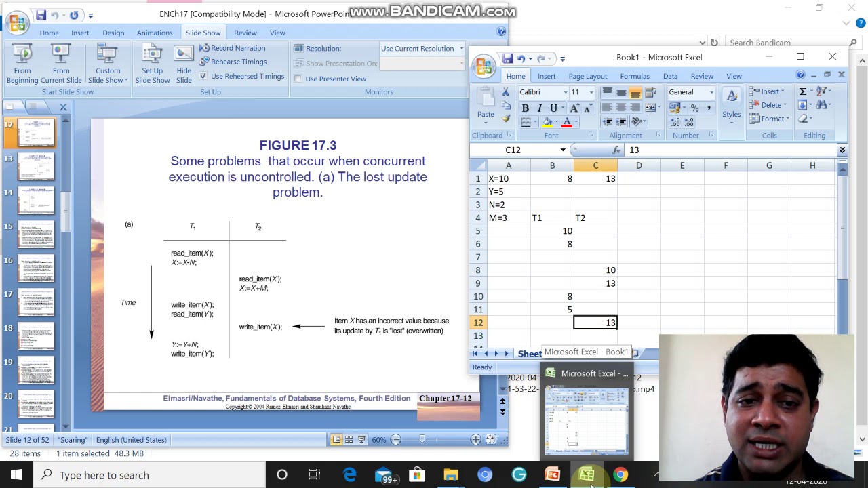Open the Page Layout tab in Excel

pos(588,76)
